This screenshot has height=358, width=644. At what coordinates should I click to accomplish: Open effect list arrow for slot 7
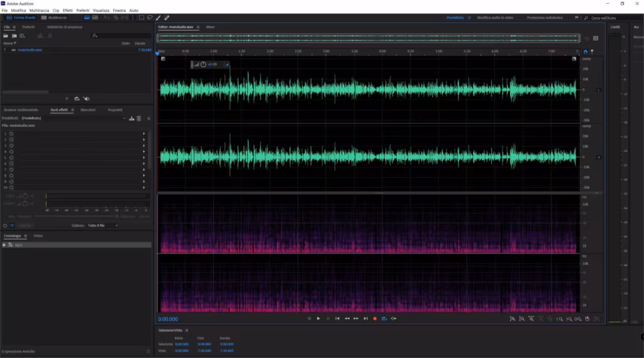click(144, 170)
